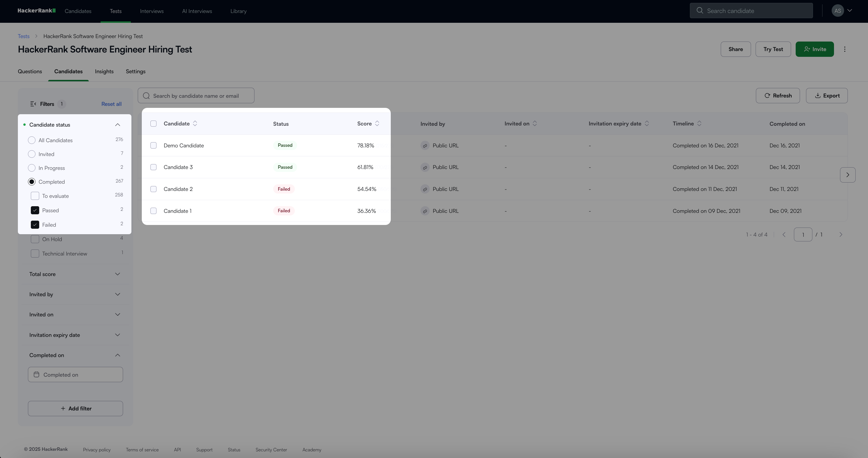Click the green Invite button
This screenshot has width=868, height=458.
[814, 49]
